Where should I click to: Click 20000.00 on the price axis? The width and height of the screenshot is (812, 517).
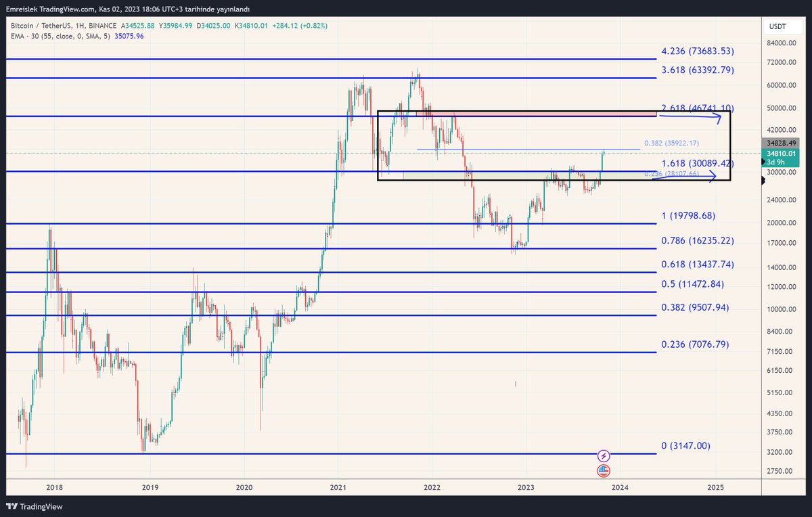click(x=783, y=223)
